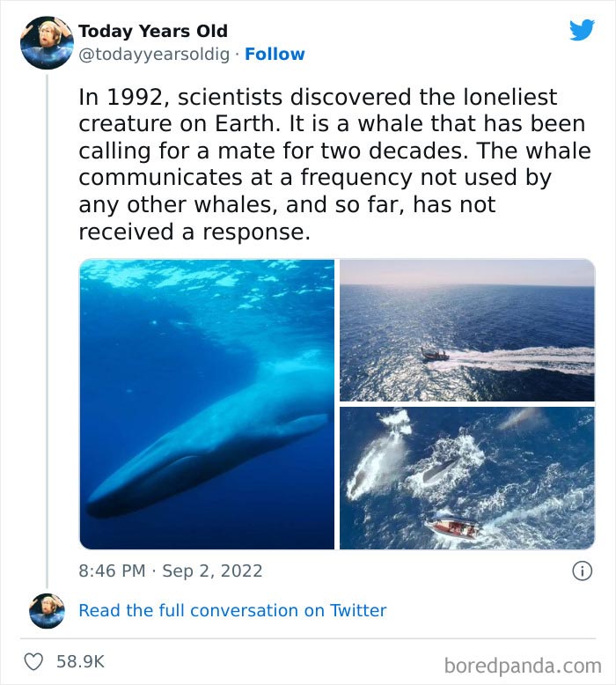Click the Sep 2, 2022 tweet date
616x685 pixels.
pos(212,571)
